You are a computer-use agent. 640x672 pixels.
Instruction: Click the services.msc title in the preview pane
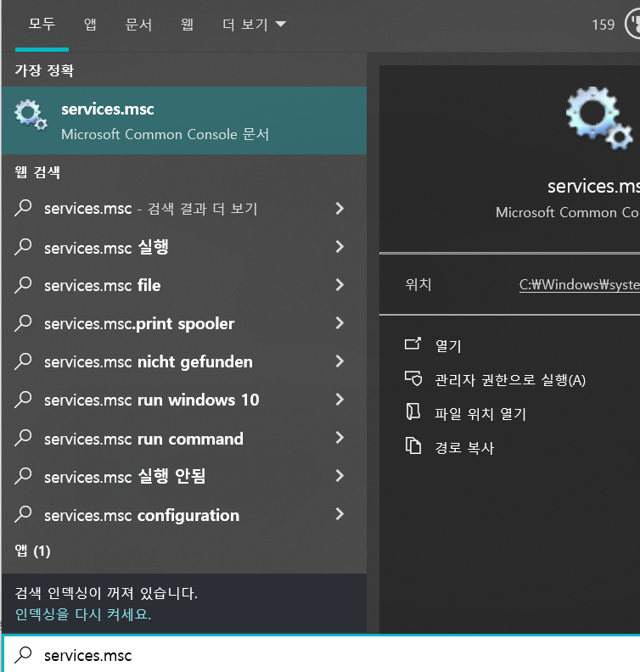pos(593,187)
